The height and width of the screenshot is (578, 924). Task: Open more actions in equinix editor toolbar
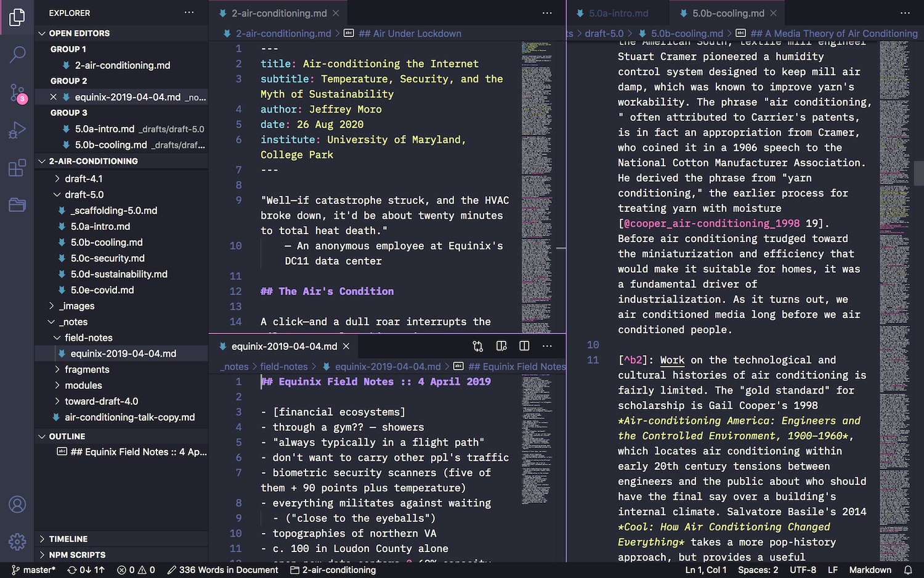click(x=547, y=346)
